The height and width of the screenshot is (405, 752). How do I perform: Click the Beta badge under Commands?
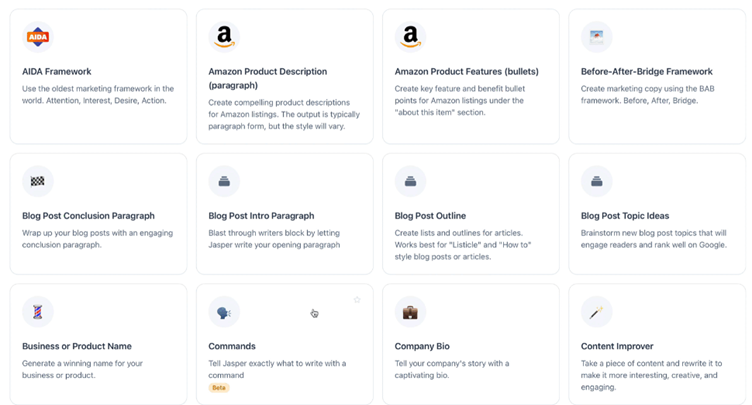click(219, 388)
